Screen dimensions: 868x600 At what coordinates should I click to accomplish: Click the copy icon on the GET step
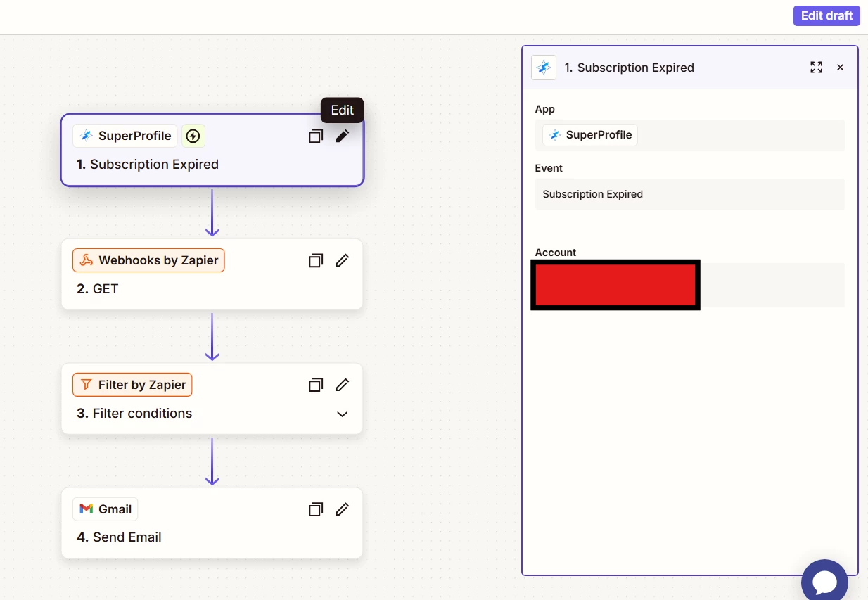[316, 260]
